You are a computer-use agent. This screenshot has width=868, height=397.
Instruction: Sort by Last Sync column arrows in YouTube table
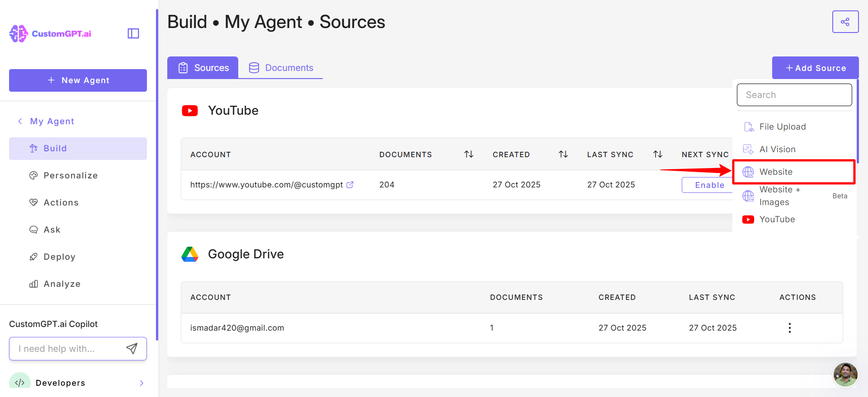point(658,154)
